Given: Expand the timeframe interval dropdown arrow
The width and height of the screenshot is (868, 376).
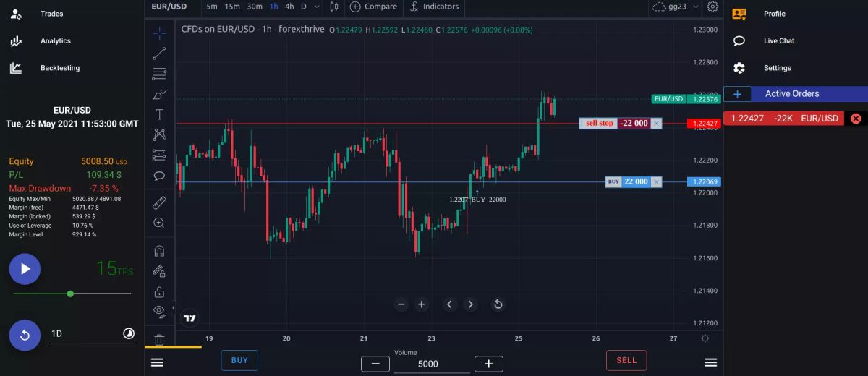Looking at the screenshot, I should point(318,7).
